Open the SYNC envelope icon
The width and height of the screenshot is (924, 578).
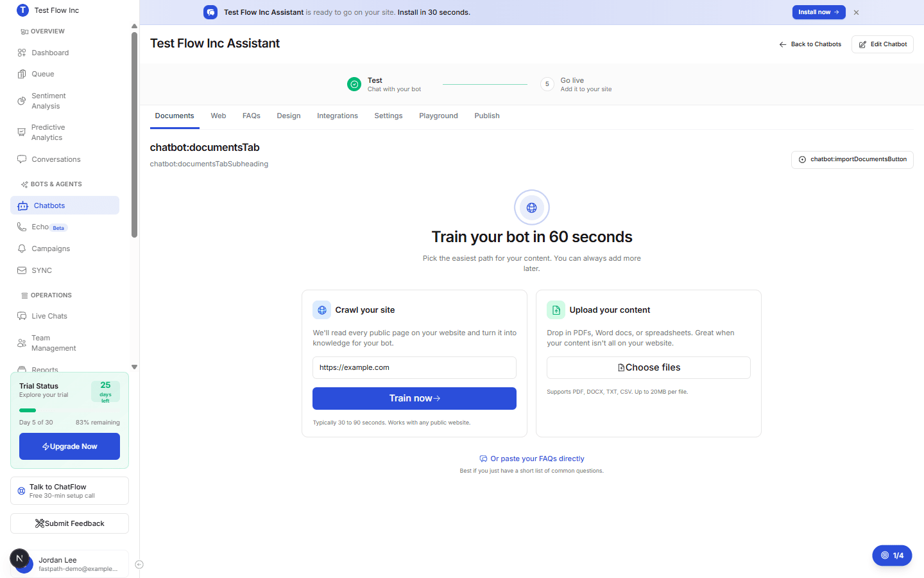pos(22,270)
